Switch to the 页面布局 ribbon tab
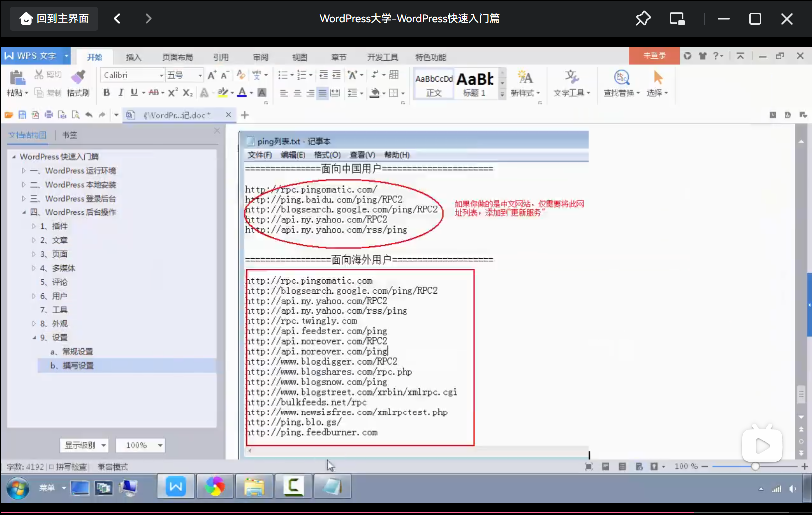 click(177, 57)
